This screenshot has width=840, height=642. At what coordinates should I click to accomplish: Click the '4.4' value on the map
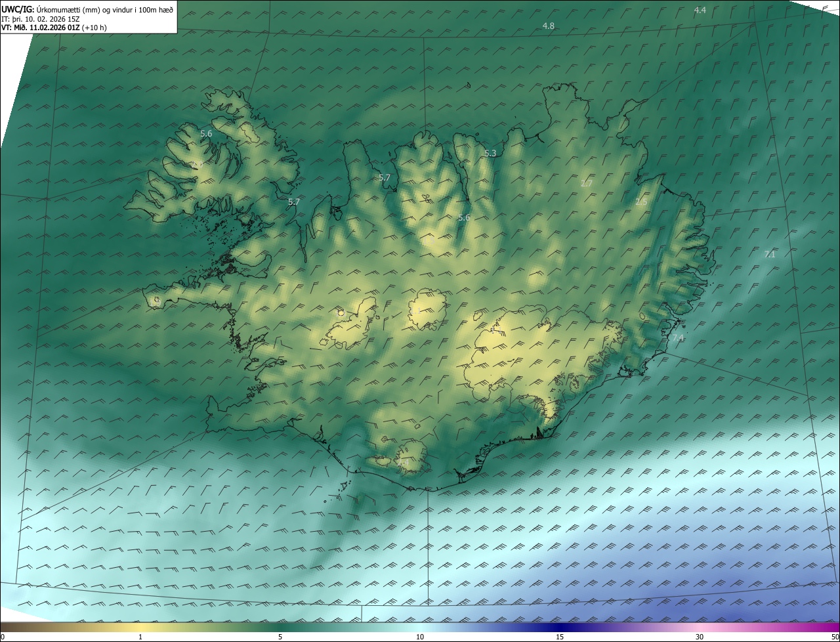700,10
